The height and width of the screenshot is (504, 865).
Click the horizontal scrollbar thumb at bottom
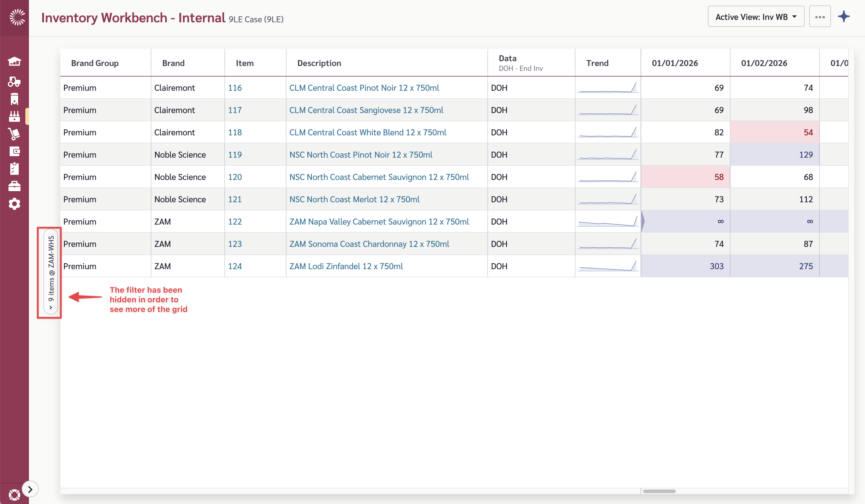click(x=659, y=491)
